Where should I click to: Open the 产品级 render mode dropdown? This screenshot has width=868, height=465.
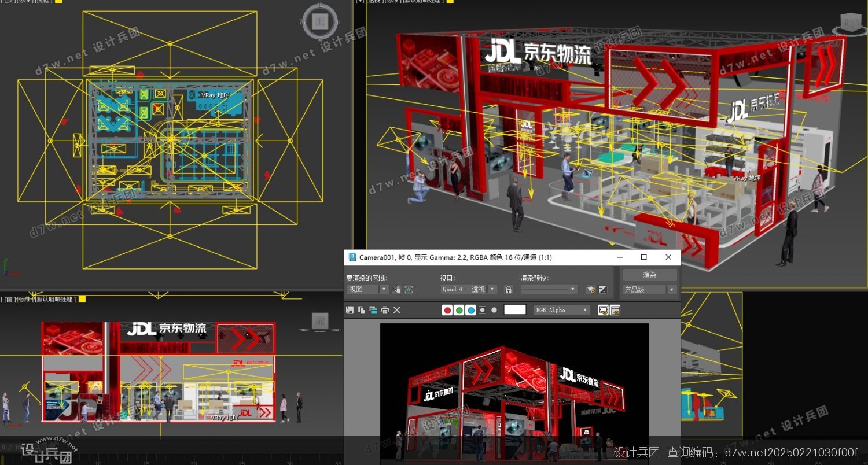(x=649, y=289)
